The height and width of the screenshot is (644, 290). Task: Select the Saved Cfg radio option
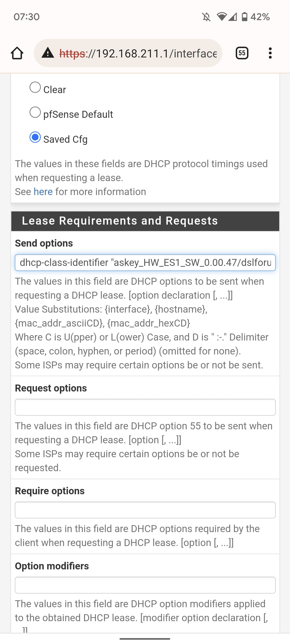(35, 137)
